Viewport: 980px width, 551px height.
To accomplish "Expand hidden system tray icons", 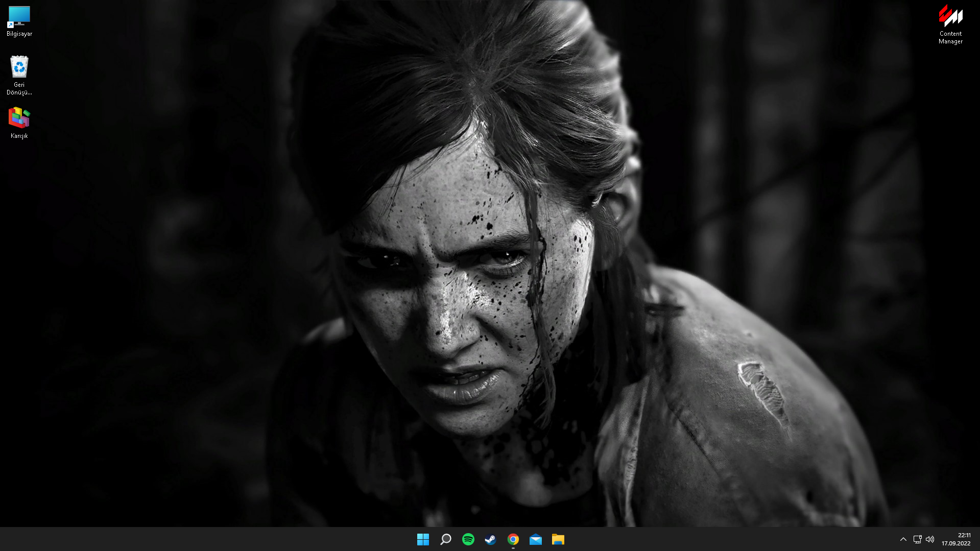I will click(903, 539).
